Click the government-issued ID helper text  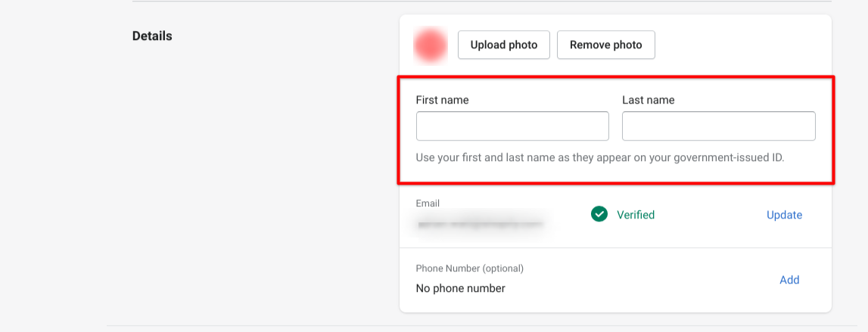pos(599,158)
